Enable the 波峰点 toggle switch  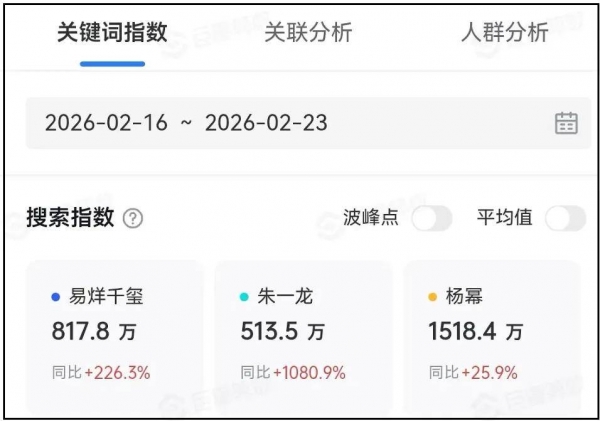[x=432, y=218]
